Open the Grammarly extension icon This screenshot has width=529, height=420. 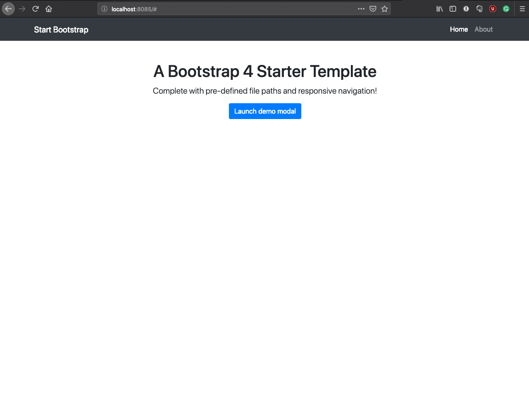click(506, 9)
